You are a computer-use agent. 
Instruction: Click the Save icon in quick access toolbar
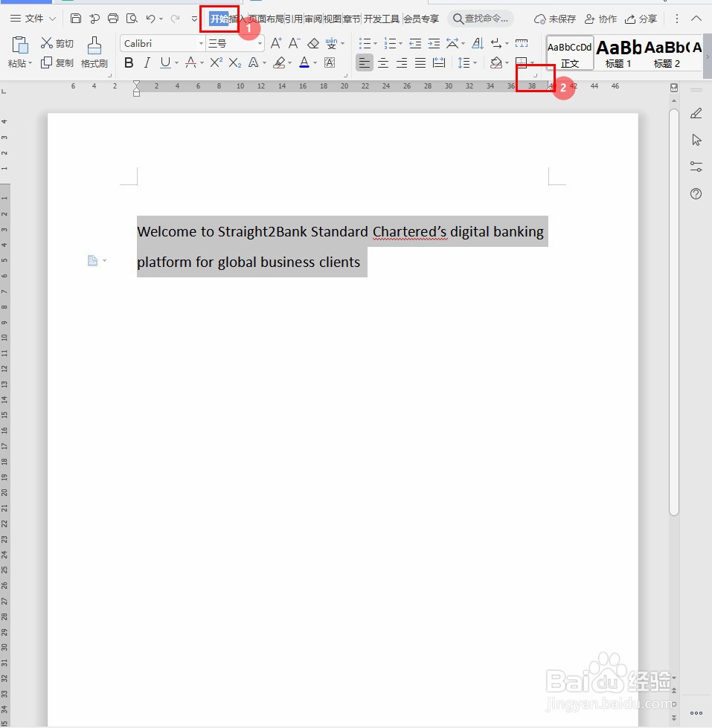(76, 19)
